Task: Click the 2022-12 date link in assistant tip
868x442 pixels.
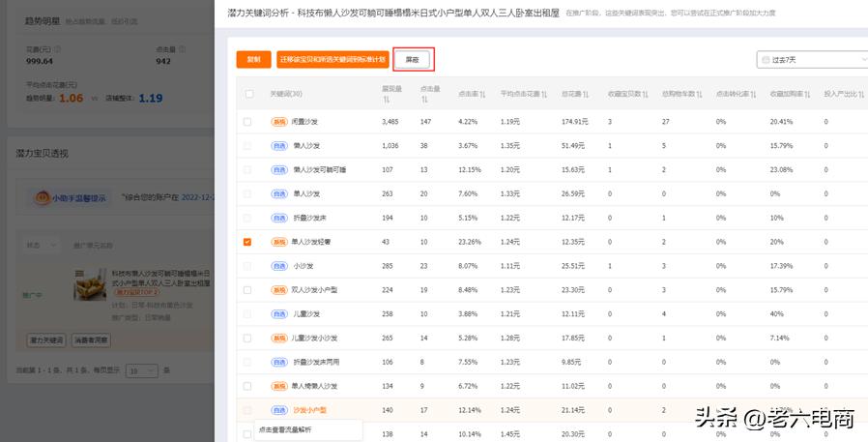Action: click(x=198, y=197)
